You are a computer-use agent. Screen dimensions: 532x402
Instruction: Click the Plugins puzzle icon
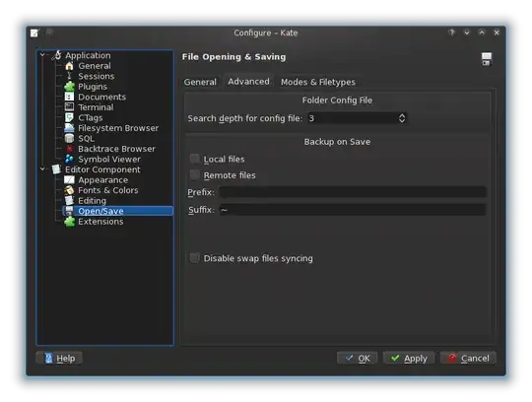[69, 87]
